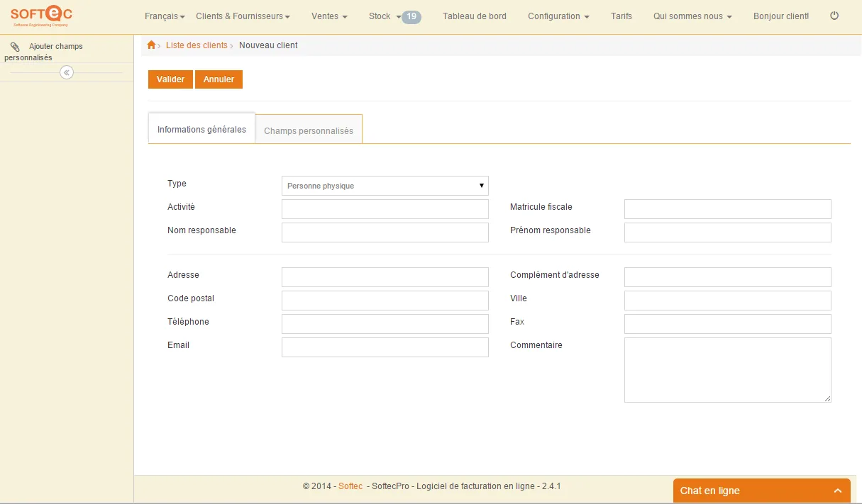Click the Valider button
This screenshot has height=504, width=862.
tap(170, 79)
